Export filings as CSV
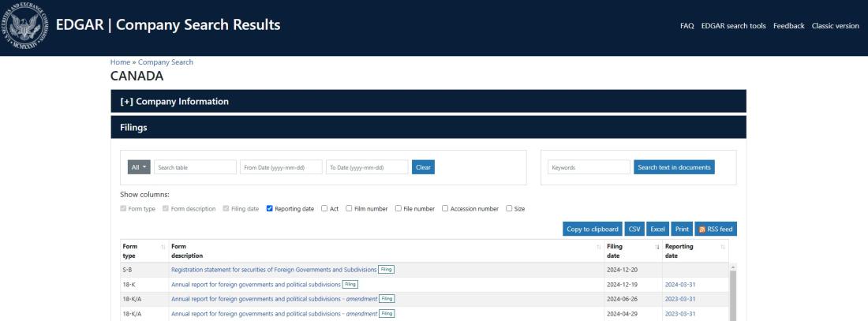Image resolution: width=868 pixels, height=321 pixels. point(634,230)
